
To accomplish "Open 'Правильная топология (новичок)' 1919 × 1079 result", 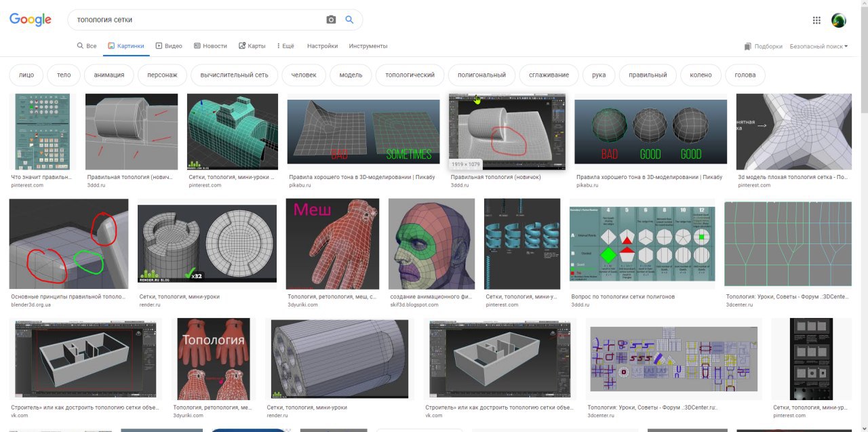I will pos(507,132).
